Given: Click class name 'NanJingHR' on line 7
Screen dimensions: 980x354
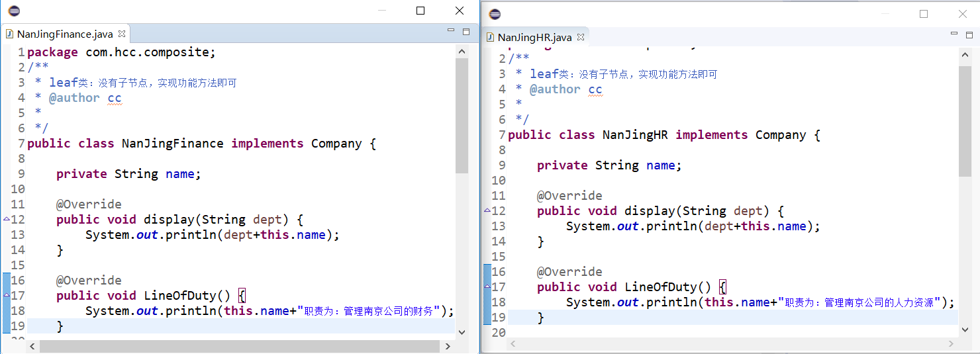Looking at the screenshot, I should coord(635,135).
